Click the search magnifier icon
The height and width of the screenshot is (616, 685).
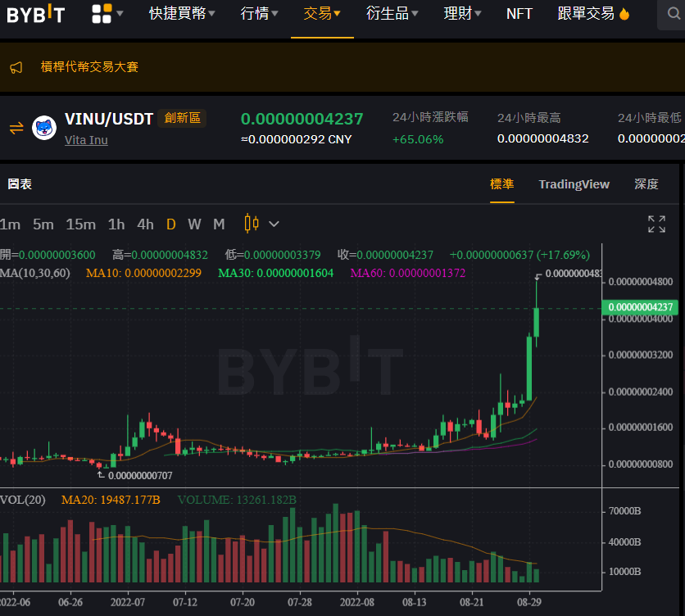click(x=674, y=14)
